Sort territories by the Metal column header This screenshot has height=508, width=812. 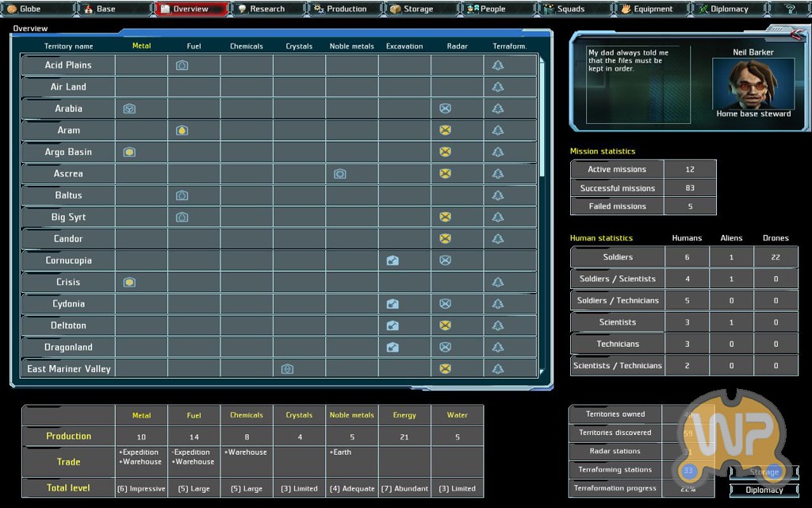point(141,46)
